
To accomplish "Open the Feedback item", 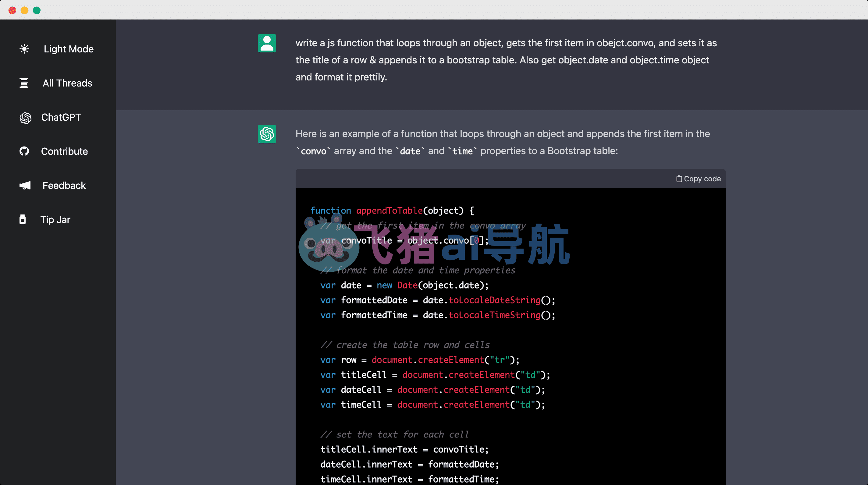I will [x=64, y=185].
